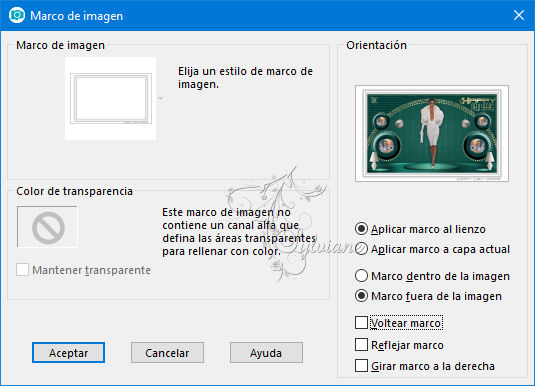535x386 pixels.
Task: Check the Voltear marco box
Action: tap(361, 323)
